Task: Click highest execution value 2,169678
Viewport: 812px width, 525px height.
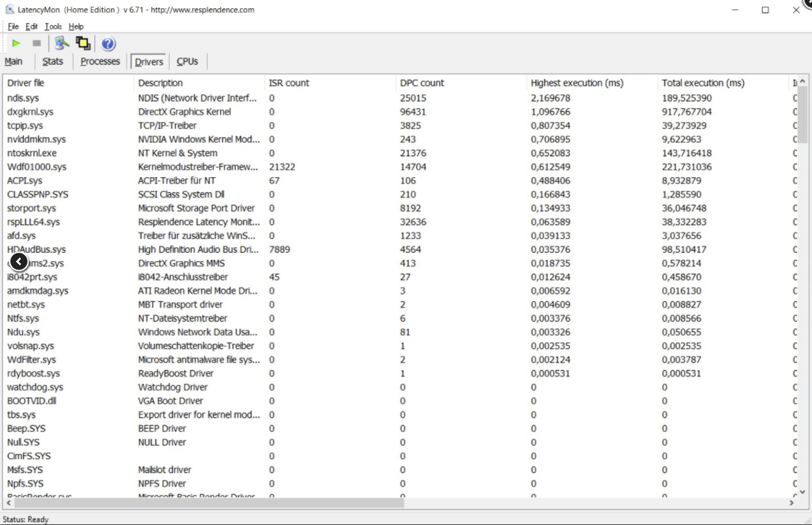Action: point(550,98)
